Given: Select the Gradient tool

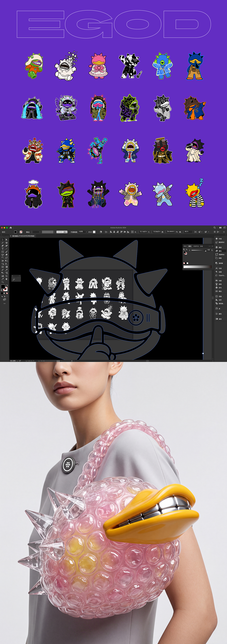Looking at the screenshot, I should (7, 267).
